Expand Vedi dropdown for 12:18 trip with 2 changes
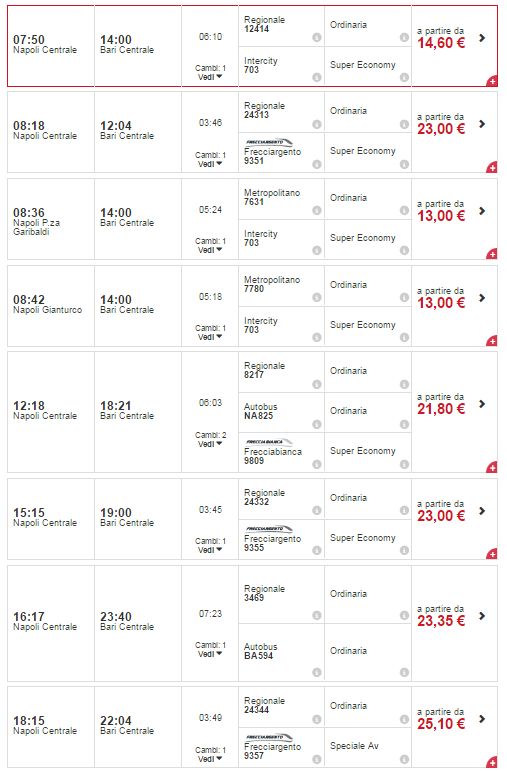This screenshot has height=771, width=507. click(210, 444)
